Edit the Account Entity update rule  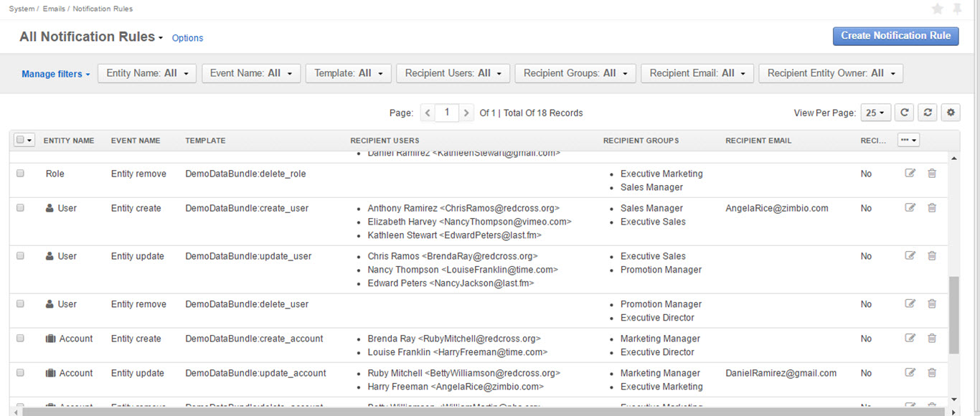[x=910, y=373]
